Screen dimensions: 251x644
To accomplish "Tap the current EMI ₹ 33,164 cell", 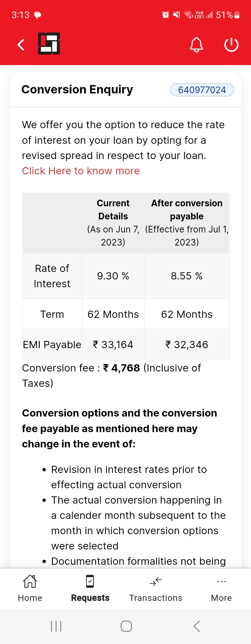I will tap(113, 345).
